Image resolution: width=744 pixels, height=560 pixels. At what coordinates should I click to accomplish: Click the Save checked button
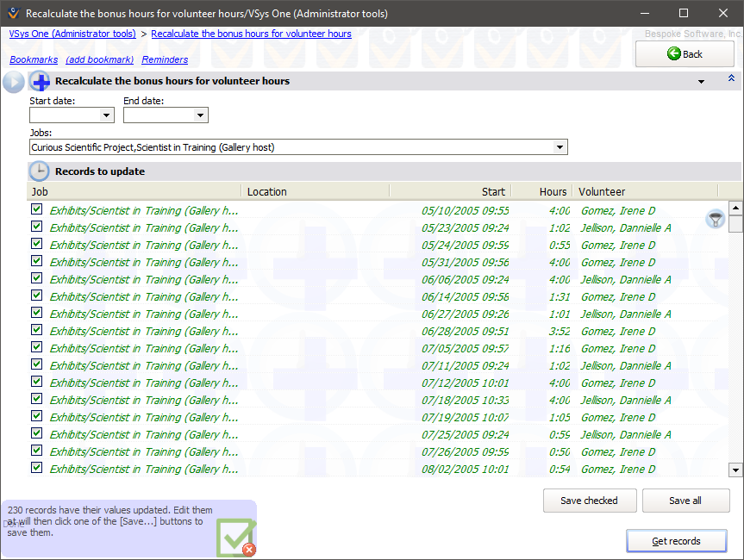click(590, 501)
